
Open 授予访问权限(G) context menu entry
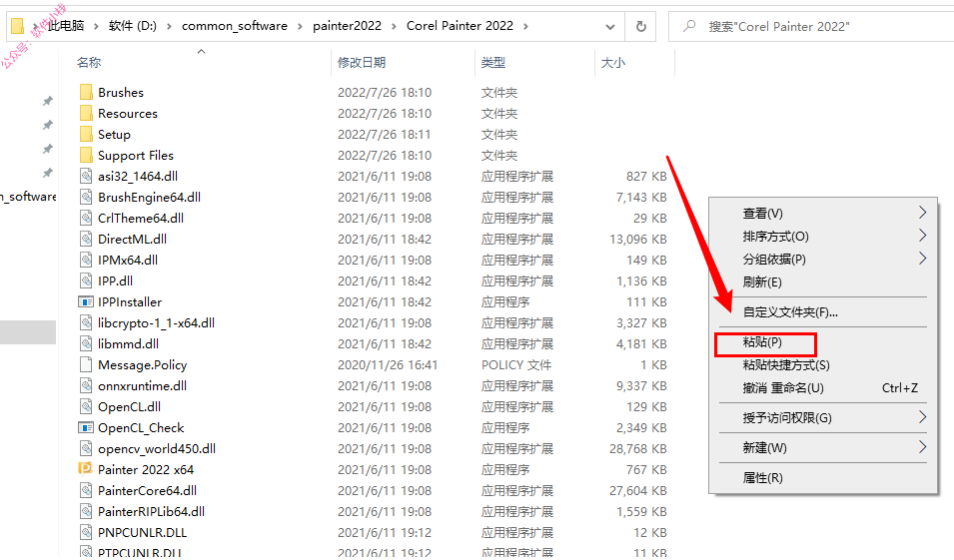point(822,418)
